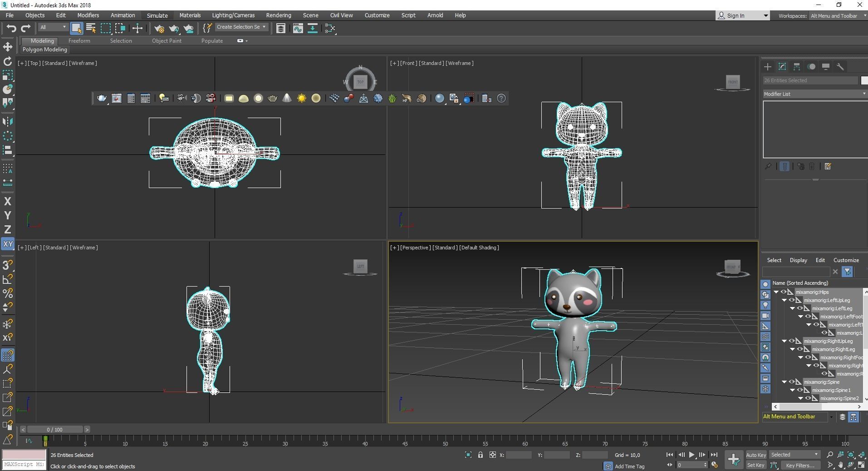Select the Rotate tool in the left toolbar
868x471 pixels.
(8, 61)
